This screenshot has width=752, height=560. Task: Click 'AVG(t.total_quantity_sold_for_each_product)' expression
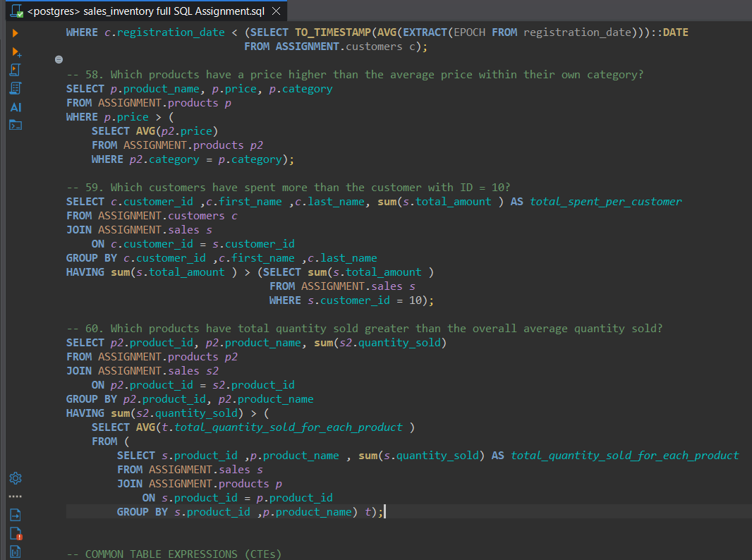(x=275, y=427)
